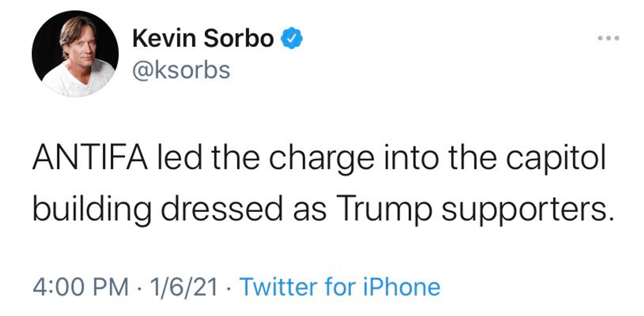Click the blue verified checkmark badge
The width and height of the screenshot is (644, 316).
coord(292,38)
